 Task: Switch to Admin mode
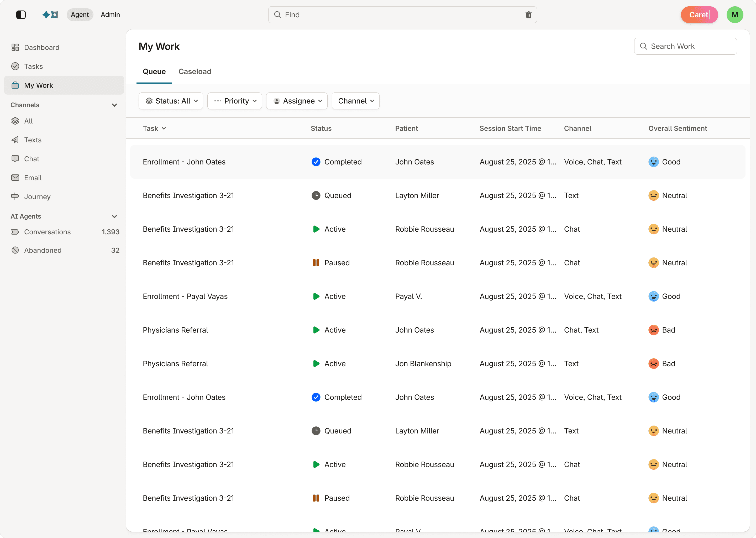click(110, 14)
